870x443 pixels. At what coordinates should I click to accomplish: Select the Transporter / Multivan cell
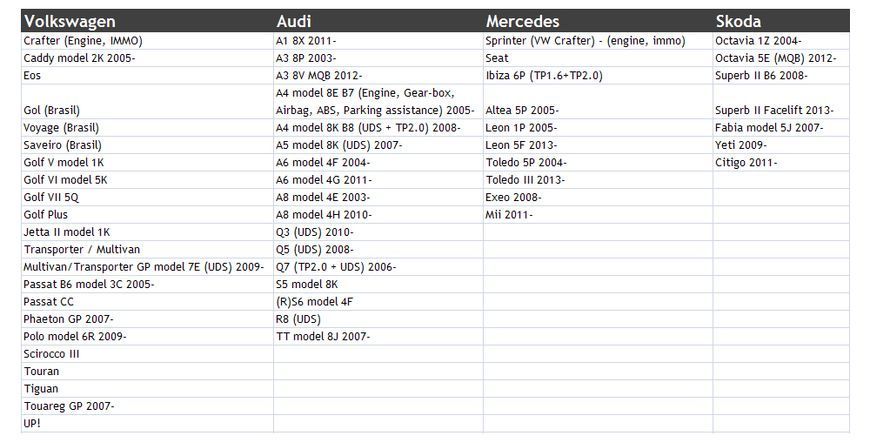147,250
